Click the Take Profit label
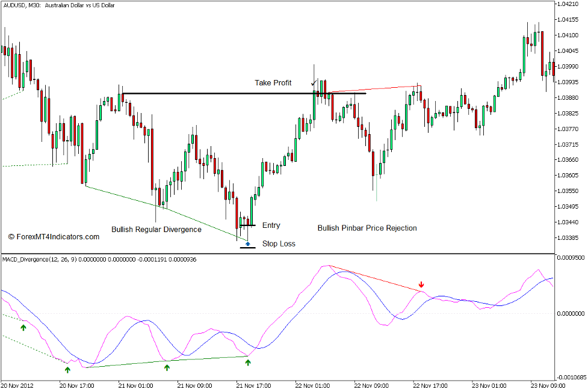The height and width of the screenshot is (392, 588). [273, 83]
